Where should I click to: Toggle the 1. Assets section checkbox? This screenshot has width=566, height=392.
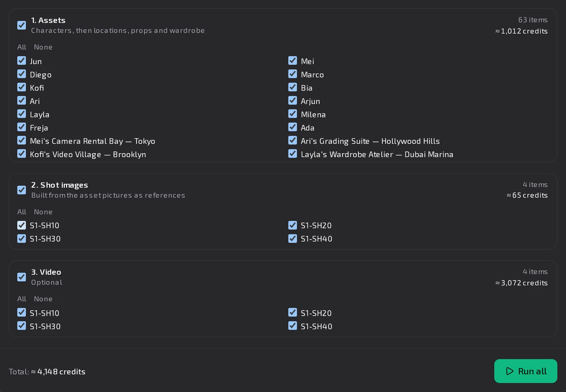coord(22,25)
